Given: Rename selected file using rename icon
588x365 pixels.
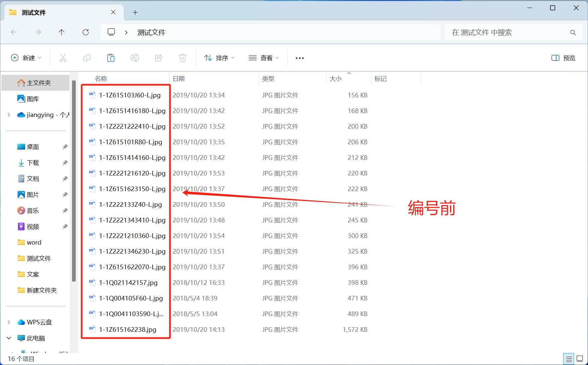Looking at the screenshot, I should pyautogui.click(x=134, y=58).
